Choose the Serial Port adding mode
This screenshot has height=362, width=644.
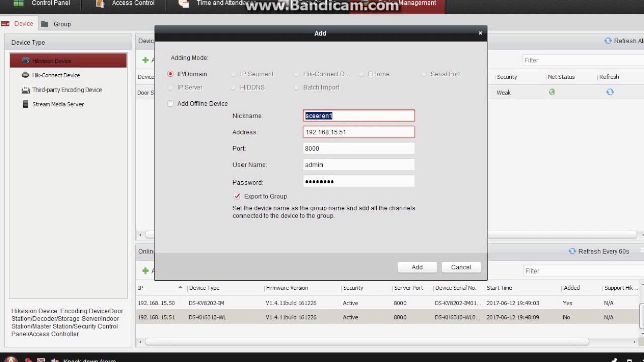[424, 74]
